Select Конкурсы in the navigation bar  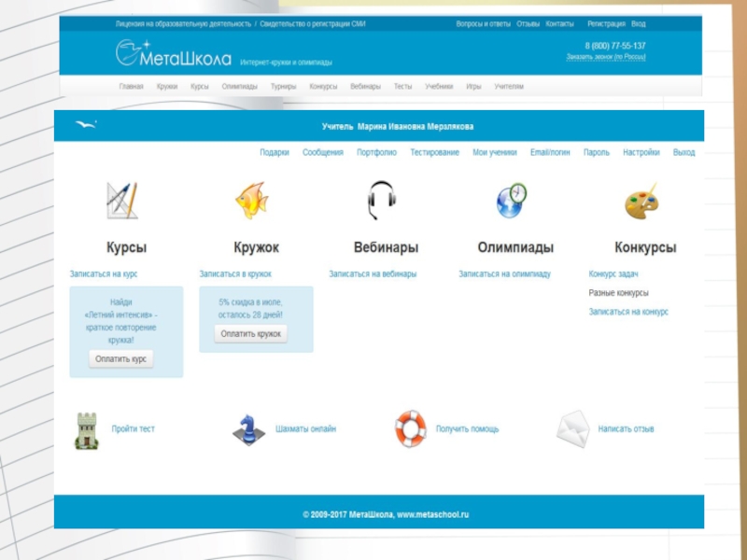(x=323, y=87)
